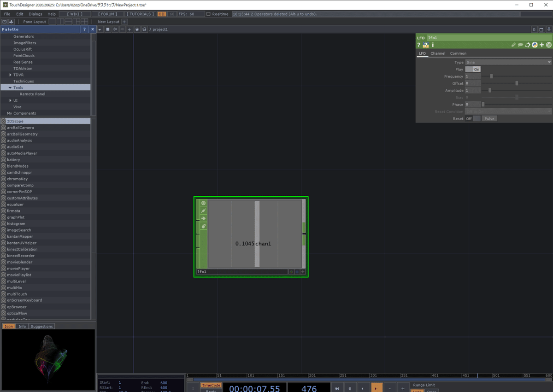Switch to the Channel parameter tab
The height and width of the screenshot is (392, 553).
438,53
